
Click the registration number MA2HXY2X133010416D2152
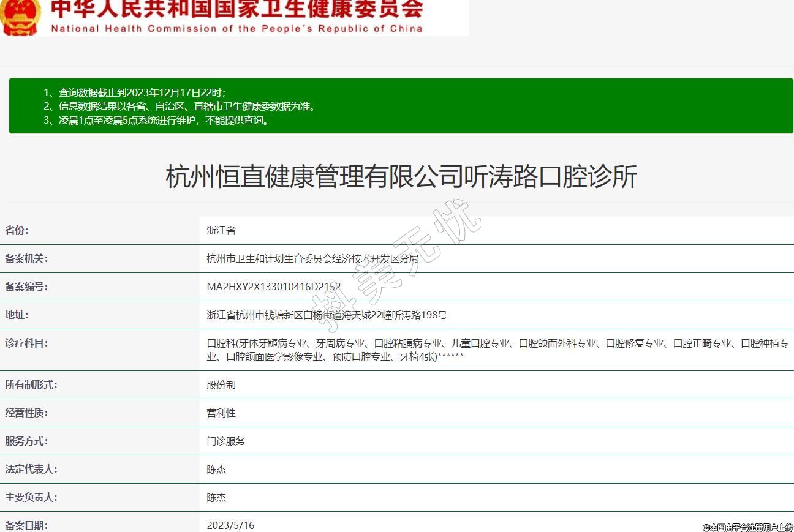pyautogui.click(x=273, y=287)
